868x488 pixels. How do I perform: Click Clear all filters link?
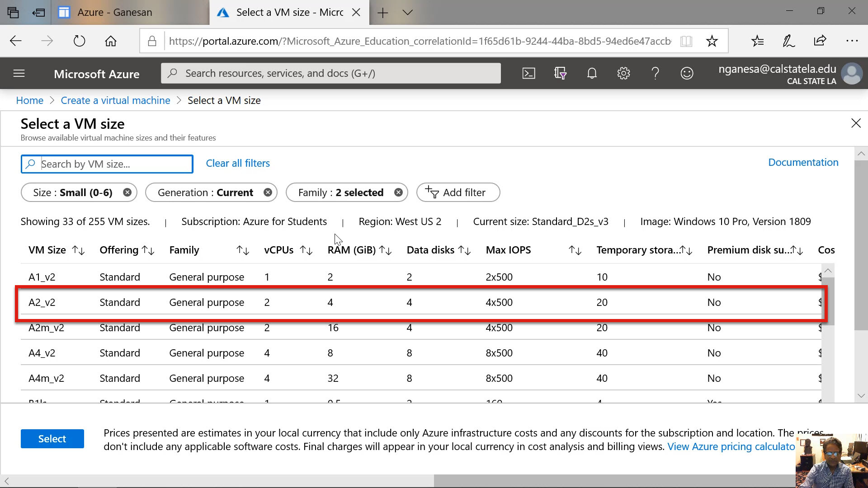pyautogui.click(x=238, y=163)
